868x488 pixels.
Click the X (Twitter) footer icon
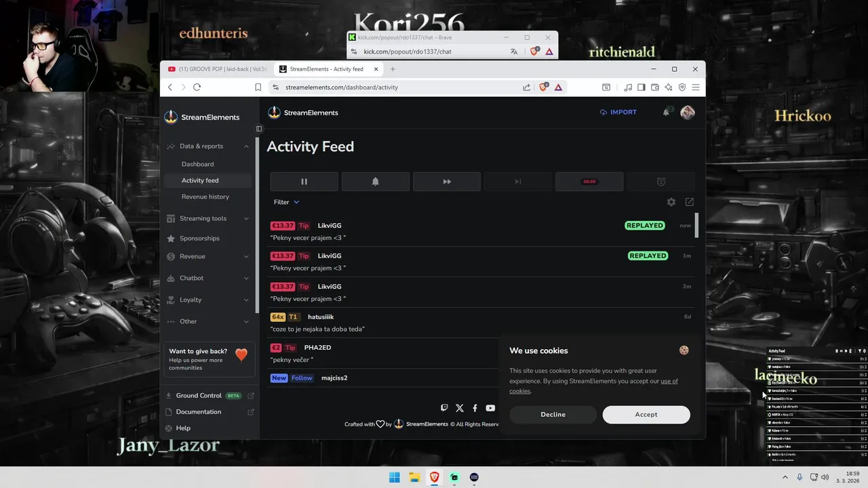[460, 408]
